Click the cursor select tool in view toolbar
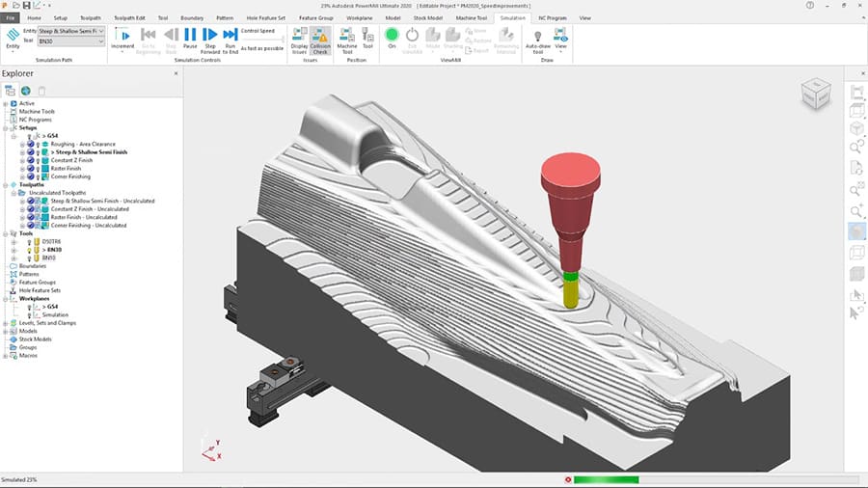 tap(857, 294)
